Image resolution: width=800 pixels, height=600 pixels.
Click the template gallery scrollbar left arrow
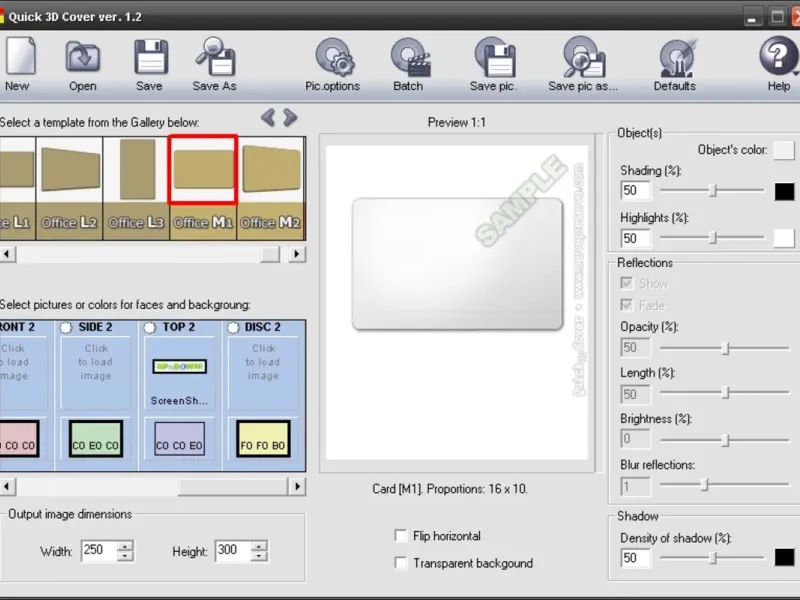click(x=7, y=254)
